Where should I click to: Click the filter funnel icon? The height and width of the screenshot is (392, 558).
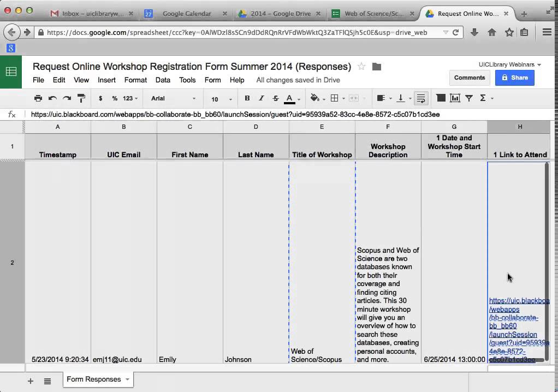pos(469,98)
